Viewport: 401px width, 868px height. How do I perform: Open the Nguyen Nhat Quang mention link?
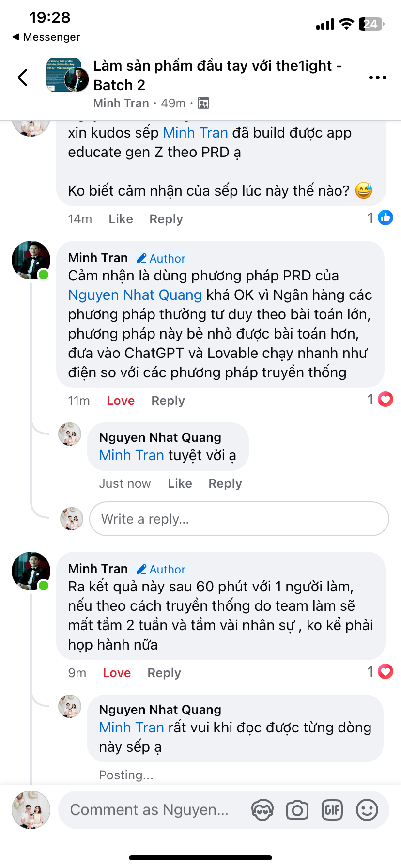click(135, 295)
